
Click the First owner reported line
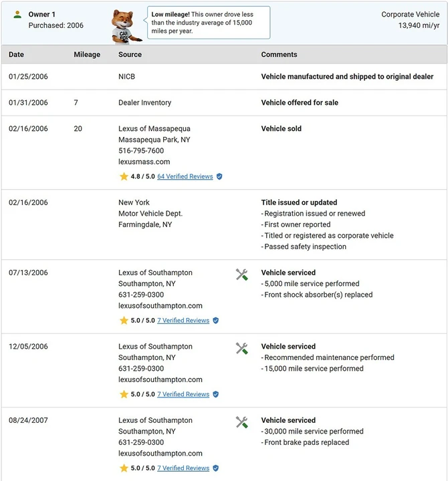click(x=296, y=224)
